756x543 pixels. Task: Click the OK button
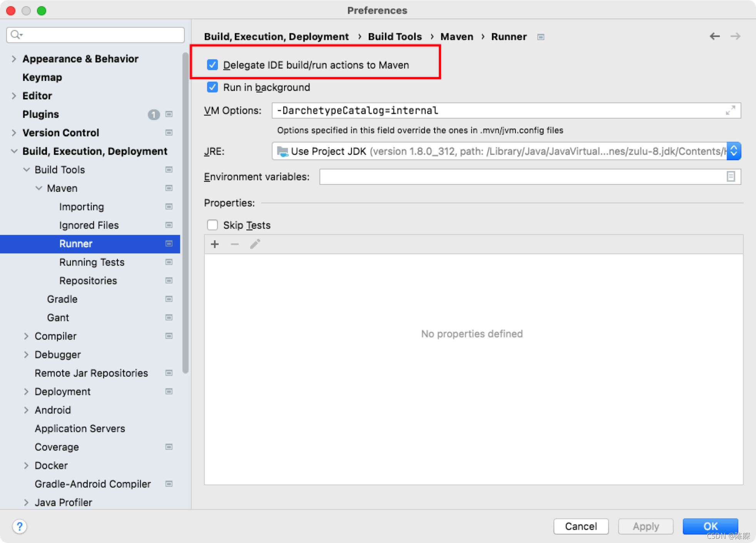point(710,526)
